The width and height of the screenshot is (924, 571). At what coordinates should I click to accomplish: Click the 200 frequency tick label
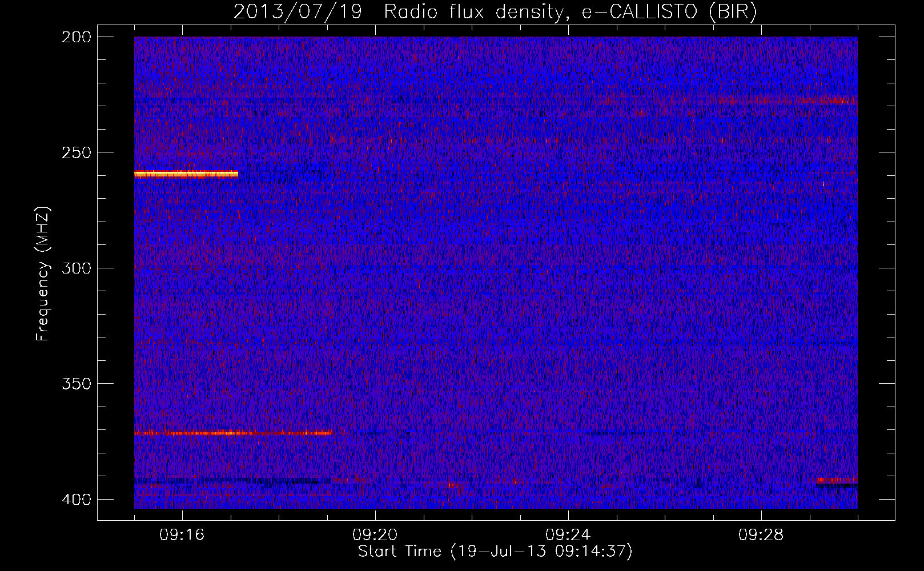76,37
